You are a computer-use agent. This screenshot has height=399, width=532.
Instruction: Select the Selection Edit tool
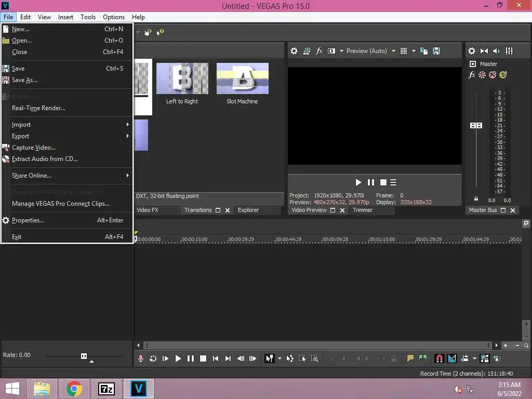(302, 358)
